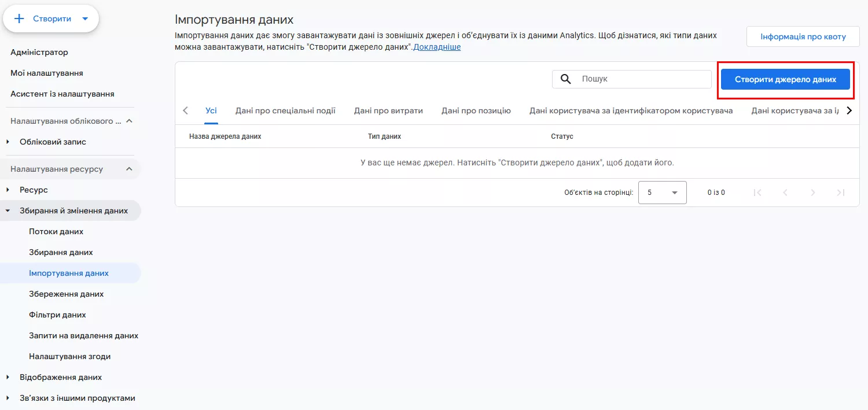
Task: Switch to Дані про витрати tab
Action: (x=388, y=110)
